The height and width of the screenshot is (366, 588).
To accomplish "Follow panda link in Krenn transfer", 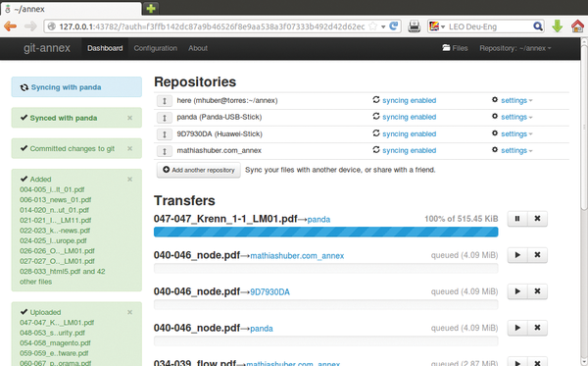I will coord(318,219).
